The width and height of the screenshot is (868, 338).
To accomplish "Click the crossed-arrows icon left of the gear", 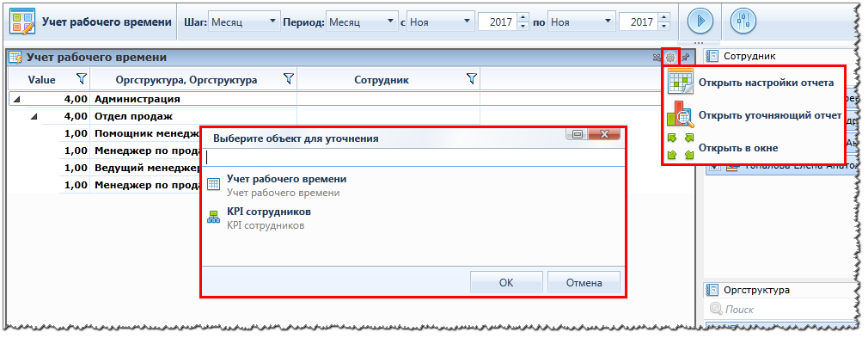I will click(x=657, y=57).
